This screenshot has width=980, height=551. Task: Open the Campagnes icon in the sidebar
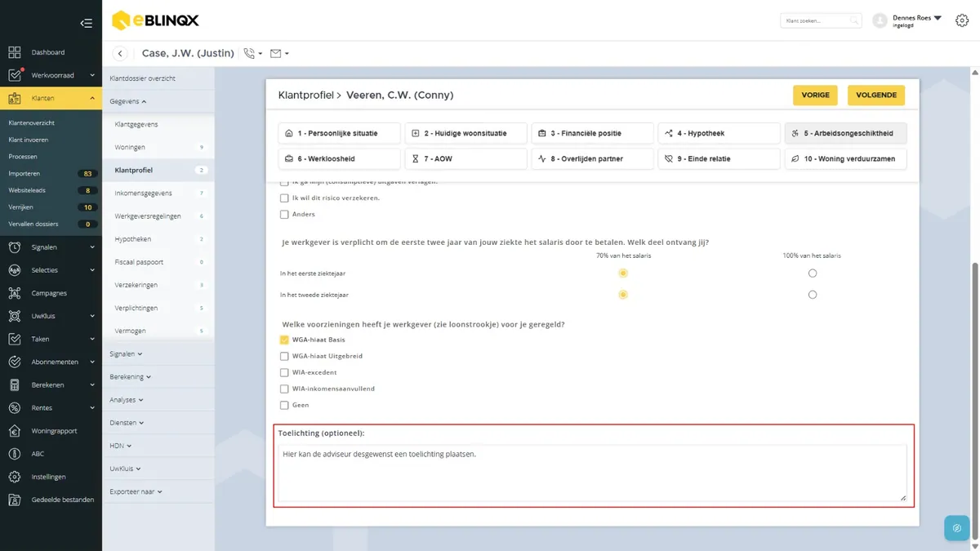(x=15, y=293)
